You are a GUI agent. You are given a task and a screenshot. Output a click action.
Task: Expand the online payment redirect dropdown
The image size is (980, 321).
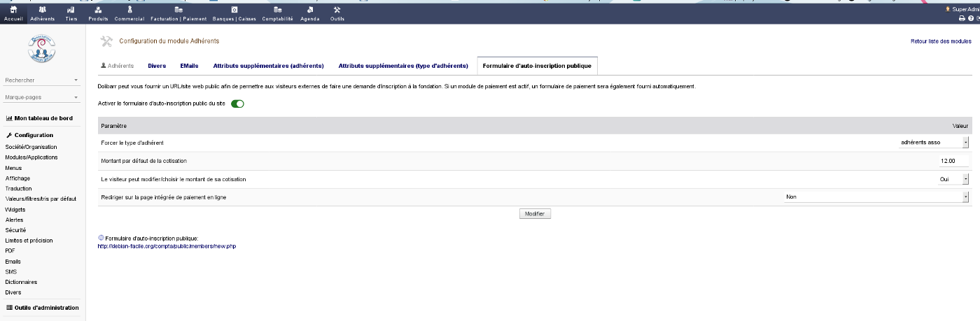pos(876,197)
